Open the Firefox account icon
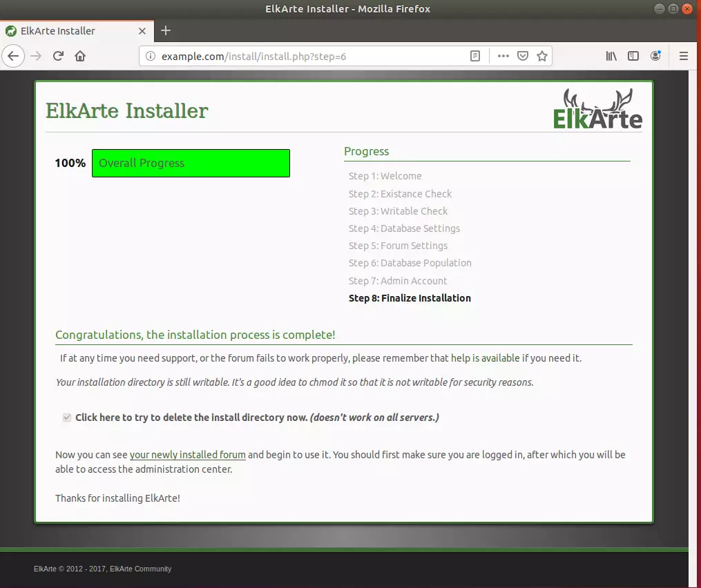Viewport: 701px width, 588px height. [x=655, y=57]
